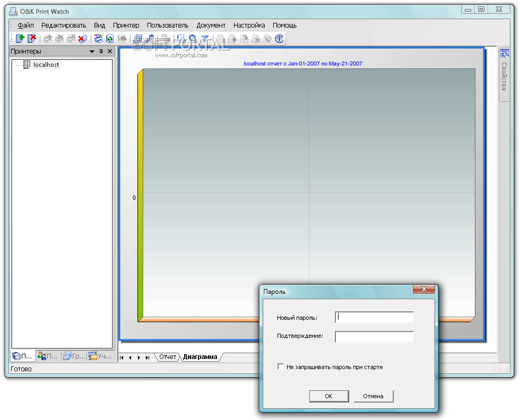Open the Пользователь menu
This screenshot has height=420, width=520.
click(x=168, y=25)
